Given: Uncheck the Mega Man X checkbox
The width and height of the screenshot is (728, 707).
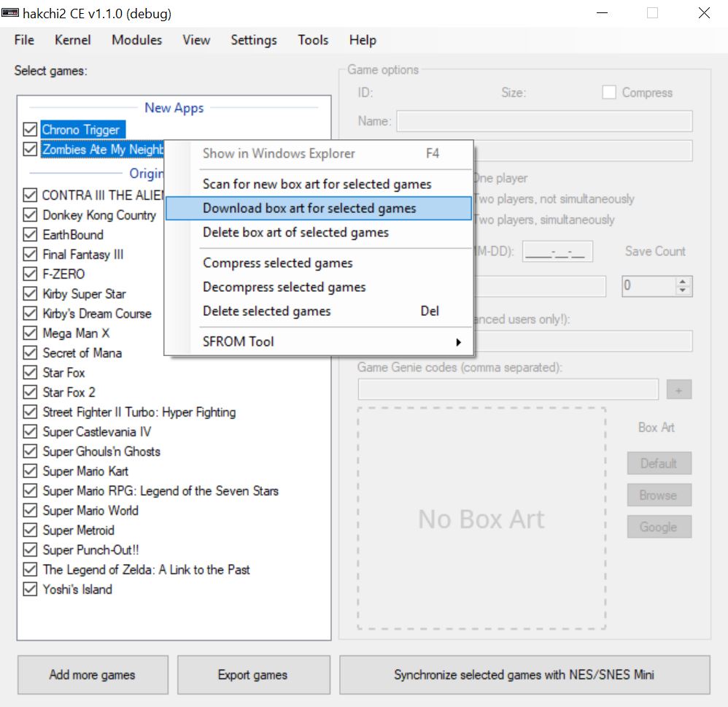Looking at the screenshot, I should tap(30, 333).
